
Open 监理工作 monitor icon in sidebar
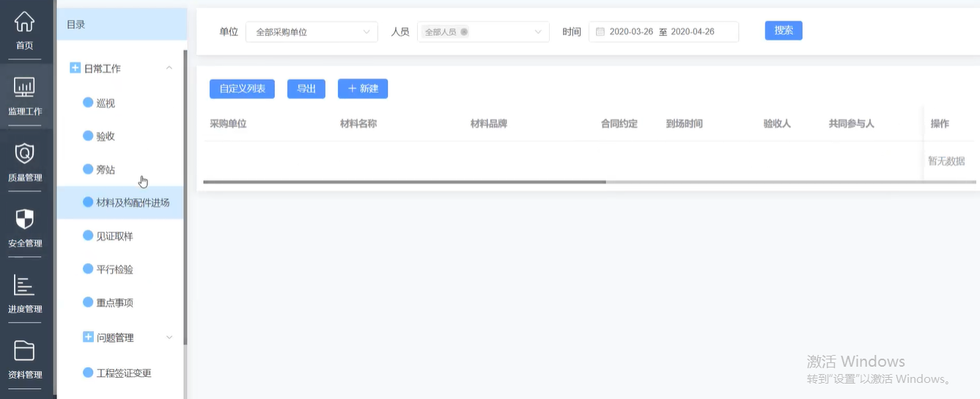[24, 88]
